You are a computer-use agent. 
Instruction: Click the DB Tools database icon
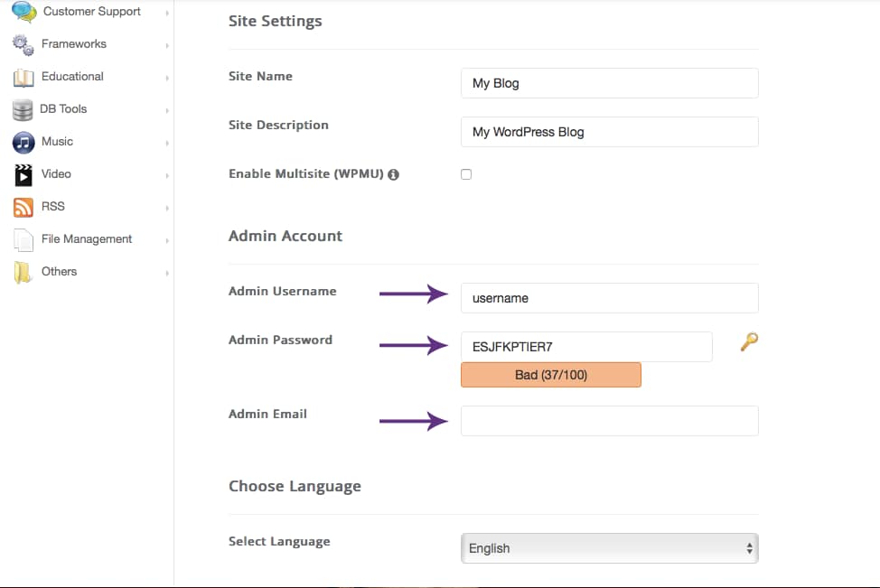[23, 110]
